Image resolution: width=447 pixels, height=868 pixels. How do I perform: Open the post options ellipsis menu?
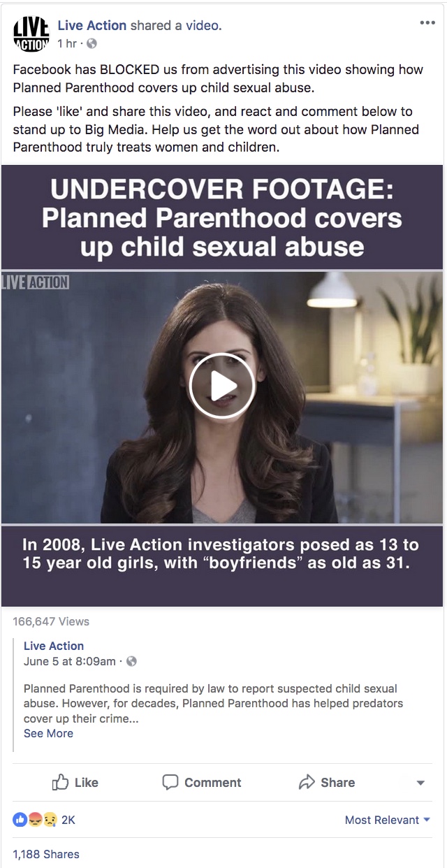(x=427, y=23)
